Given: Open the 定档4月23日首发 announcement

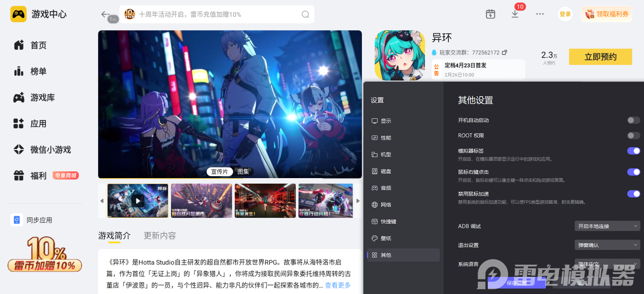Looking at the screenshot, I should (479, 70).
